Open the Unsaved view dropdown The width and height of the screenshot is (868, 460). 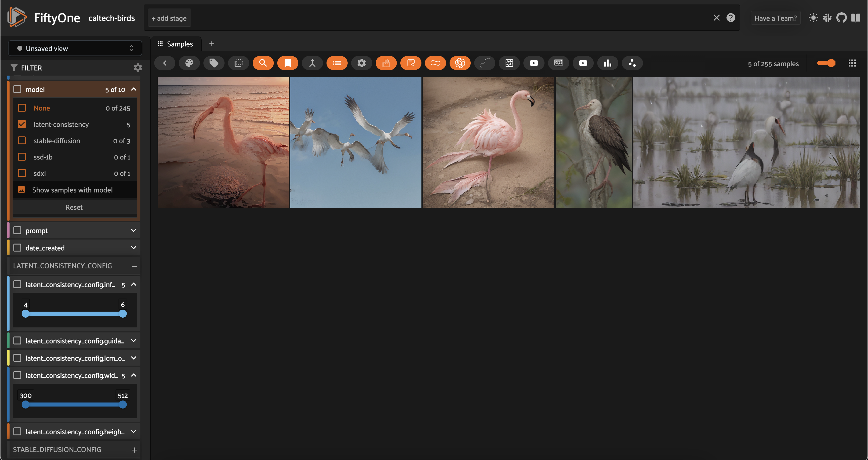75,48
